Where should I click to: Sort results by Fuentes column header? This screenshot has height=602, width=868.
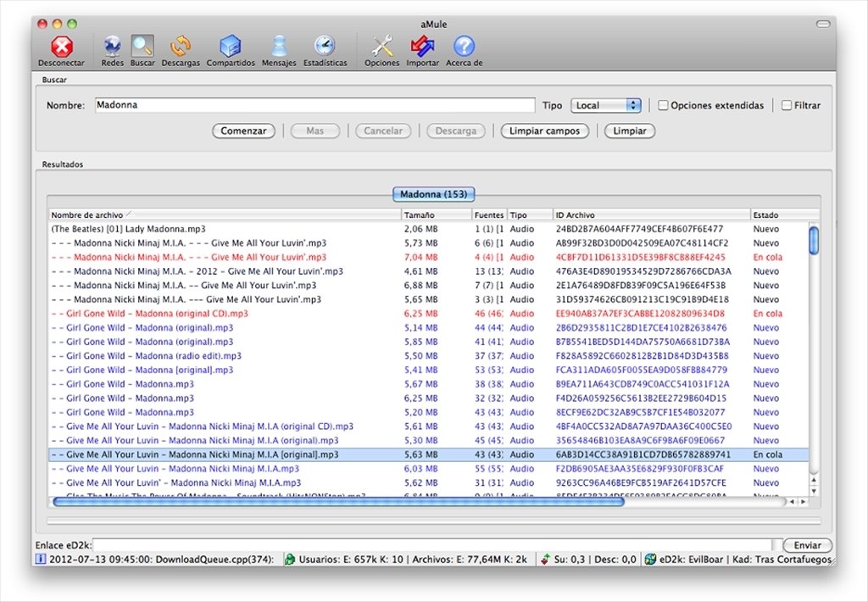[x=489, y=215]
